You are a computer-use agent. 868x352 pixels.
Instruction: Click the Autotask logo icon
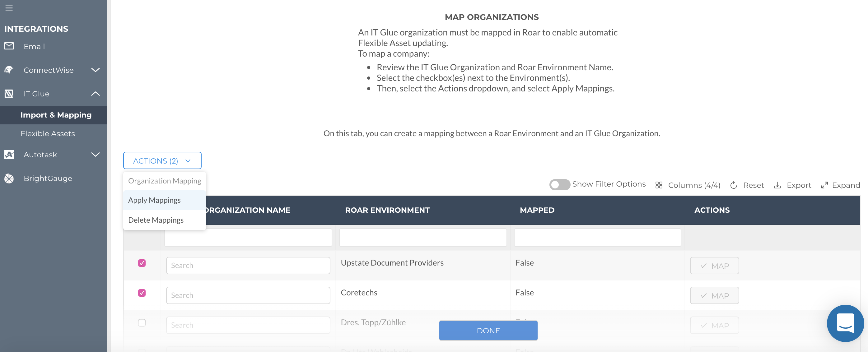(x=9, y=155)
